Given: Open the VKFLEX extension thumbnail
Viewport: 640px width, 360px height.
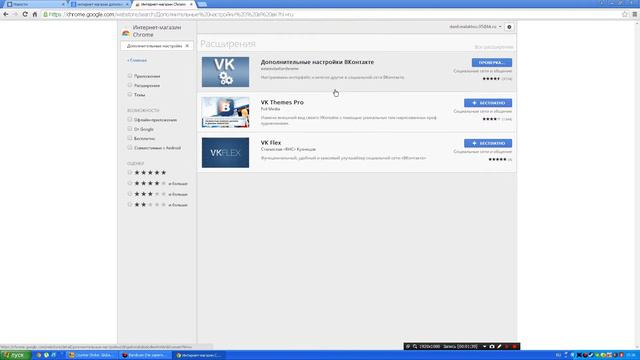Looking at the screenshot, I should (225, 153).
